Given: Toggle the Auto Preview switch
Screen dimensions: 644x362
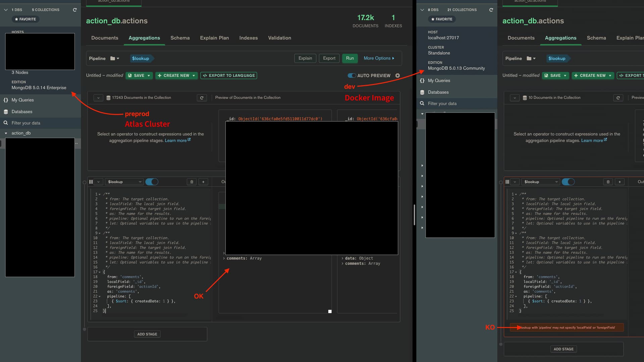Looking at the screenshot, I should (x=352, y=76).
